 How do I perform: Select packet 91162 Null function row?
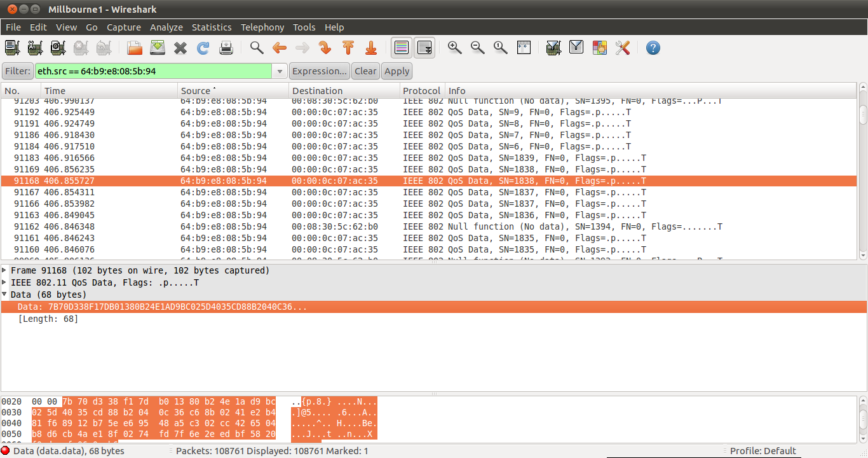point(429,226)
